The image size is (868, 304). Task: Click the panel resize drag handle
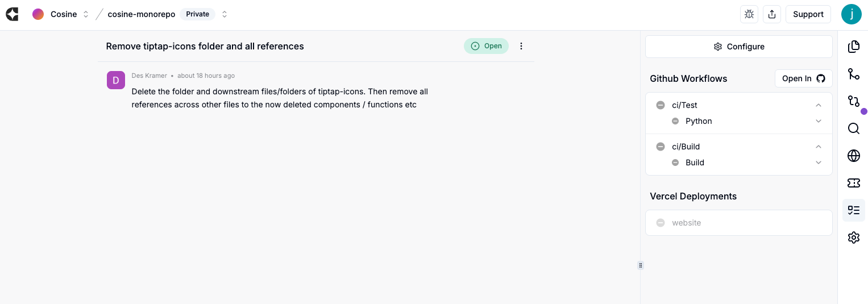tap(641, 265)
